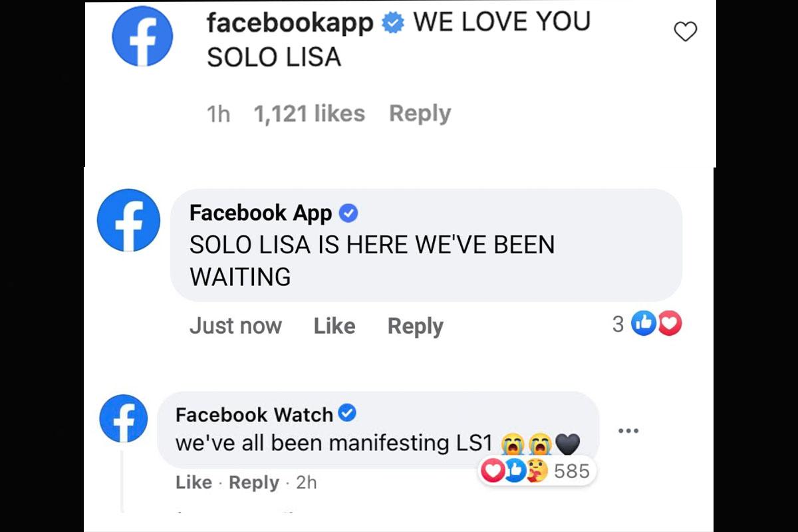Screen dimensions: 798x532
Task: Click the 2h timestamp on Facebook Watch's comment
Action: (x=307, y=483)
